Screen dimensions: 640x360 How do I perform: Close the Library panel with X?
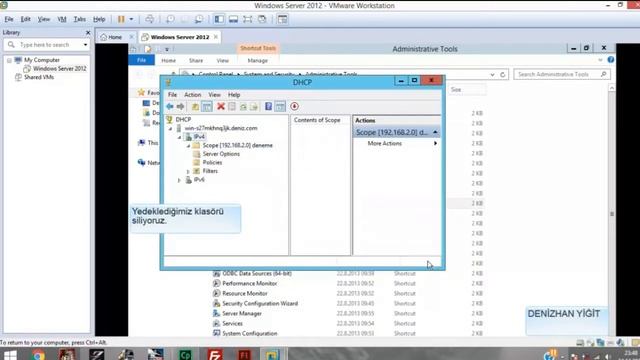coord(88,33)
